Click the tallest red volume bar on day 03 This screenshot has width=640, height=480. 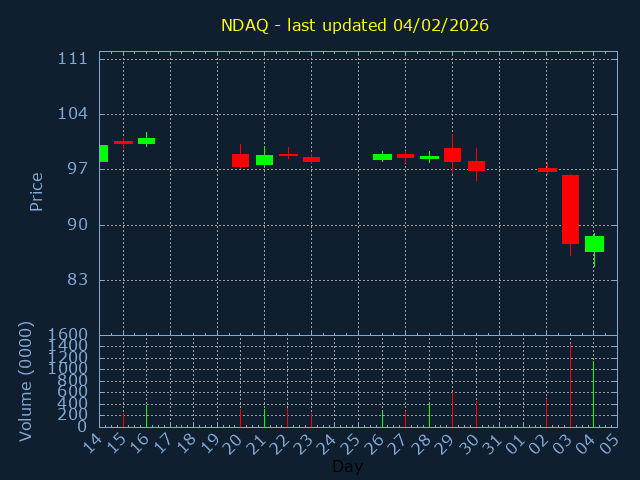570,385
